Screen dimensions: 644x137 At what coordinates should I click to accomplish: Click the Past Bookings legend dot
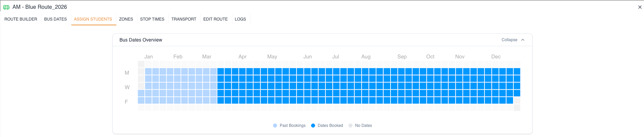(x=275, y=126)
